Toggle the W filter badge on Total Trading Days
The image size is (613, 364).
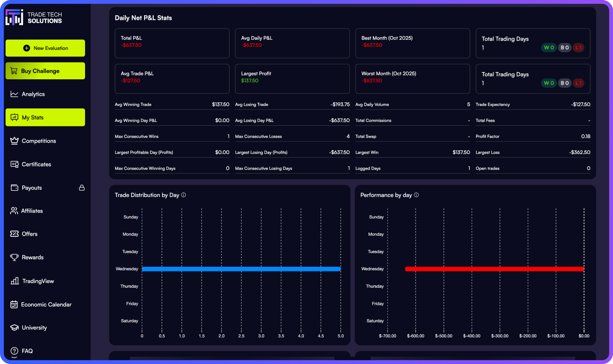549,48
